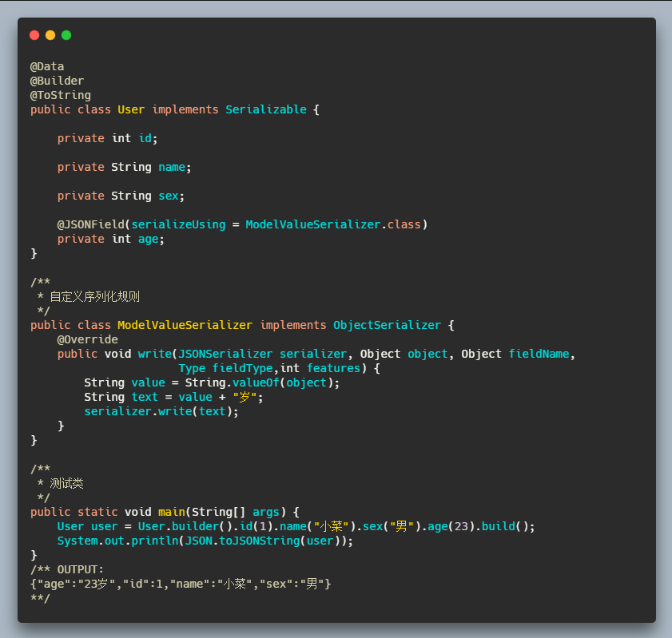Click the @Data annotation line
Screen dimensions: 672x638
(47, 66)
